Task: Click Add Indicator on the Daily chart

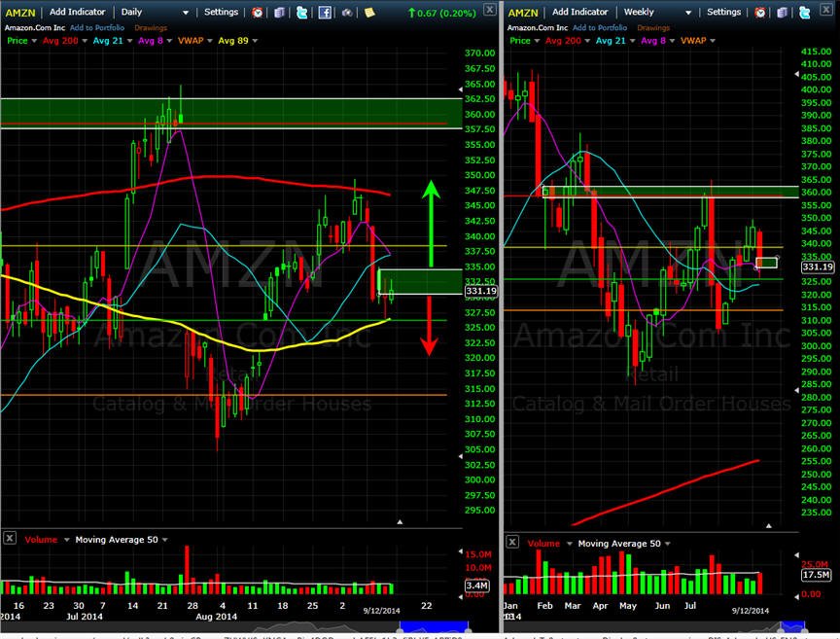Action: tap(77, 12)
